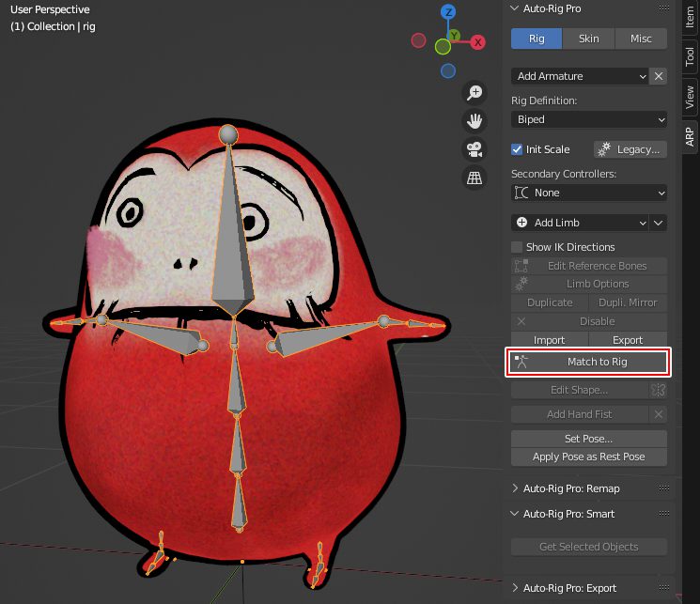Image resolution: width=700 pixels, height=604 pixels.
Task: Switch to the Skin tab
Action: coord(588,39)
